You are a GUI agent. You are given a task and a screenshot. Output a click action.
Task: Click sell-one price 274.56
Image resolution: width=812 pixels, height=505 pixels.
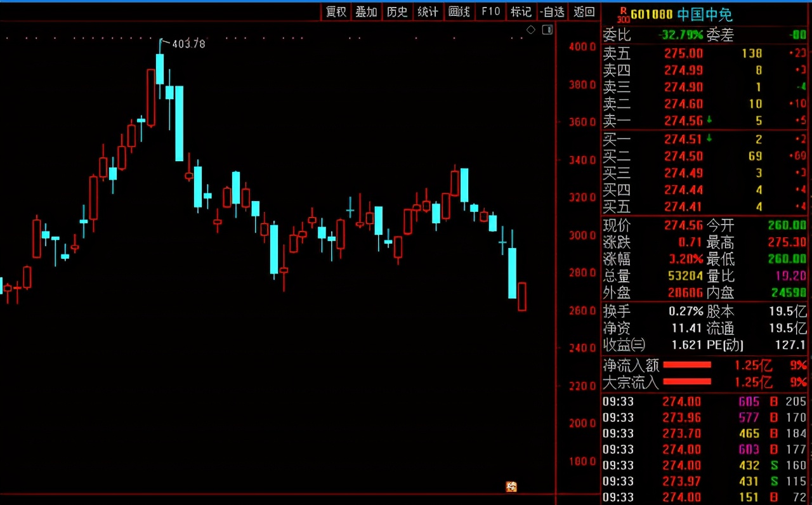[x=683, y=121]
